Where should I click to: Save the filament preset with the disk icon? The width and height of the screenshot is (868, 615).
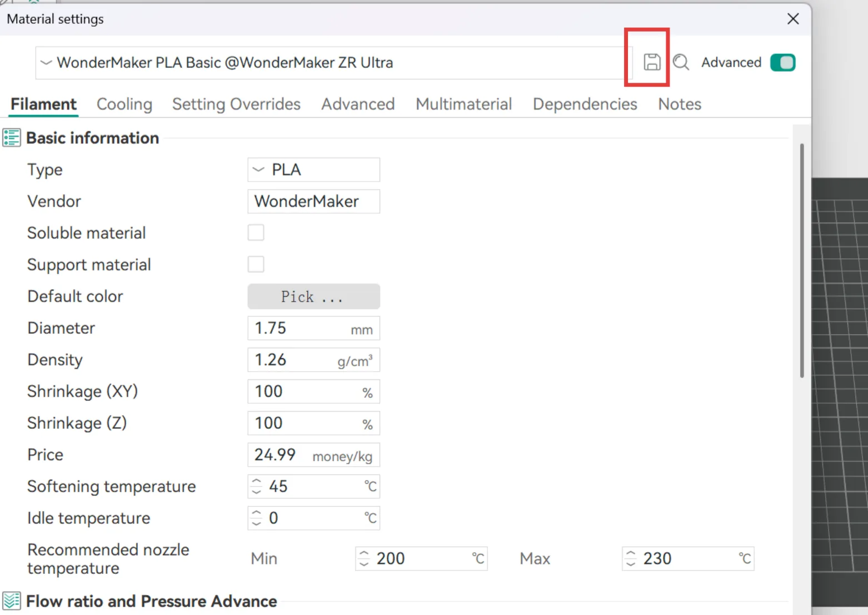point(652,62)
